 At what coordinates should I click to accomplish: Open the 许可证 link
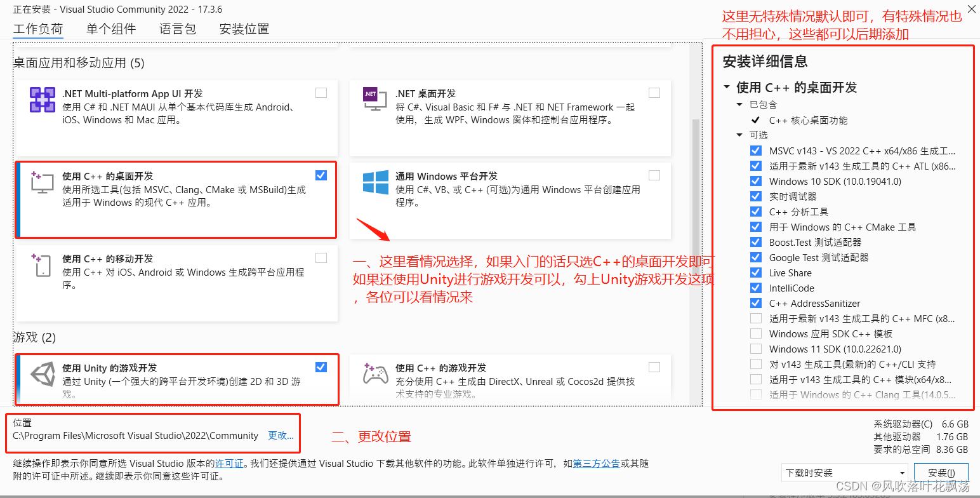click(x=230, y=464)
